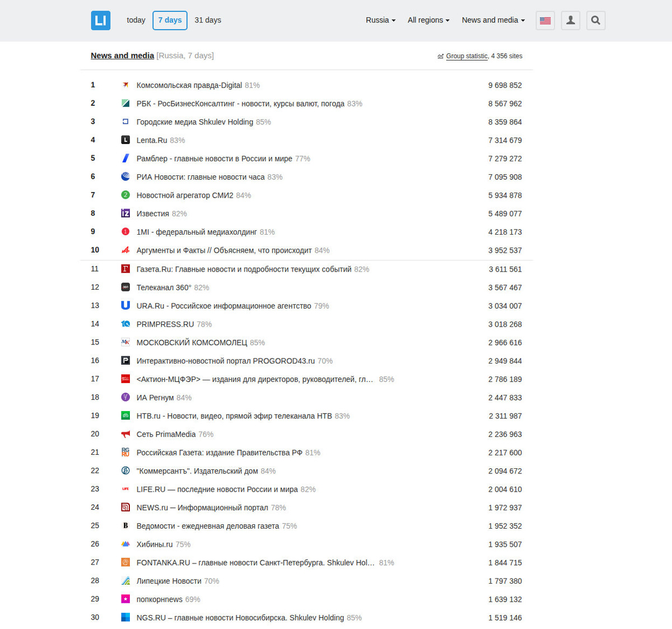The width and height of the screenshot is (672, 629).
Task: Open Комсомольская правда-Digital site link
Action: 189,85
